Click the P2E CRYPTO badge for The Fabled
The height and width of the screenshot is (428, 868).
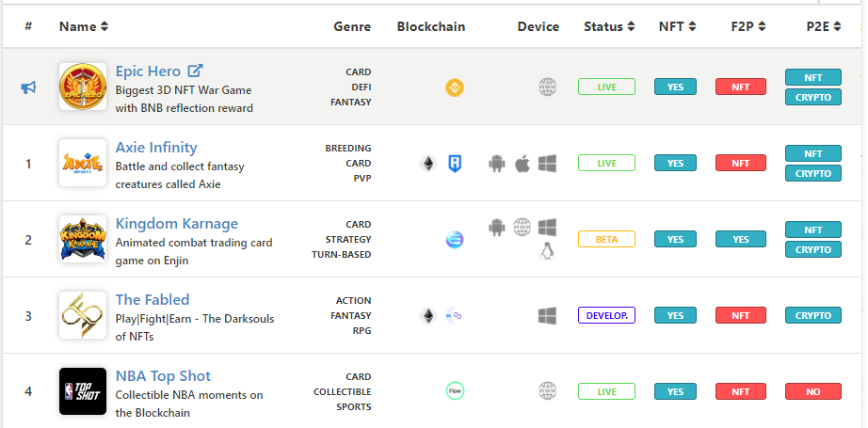pos(813,315)
